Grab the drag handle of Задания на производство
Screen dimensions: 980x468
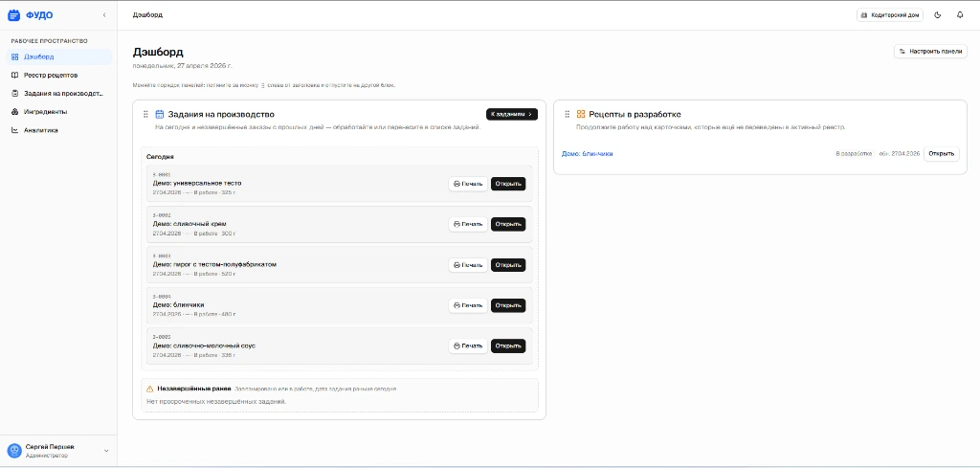146,114
